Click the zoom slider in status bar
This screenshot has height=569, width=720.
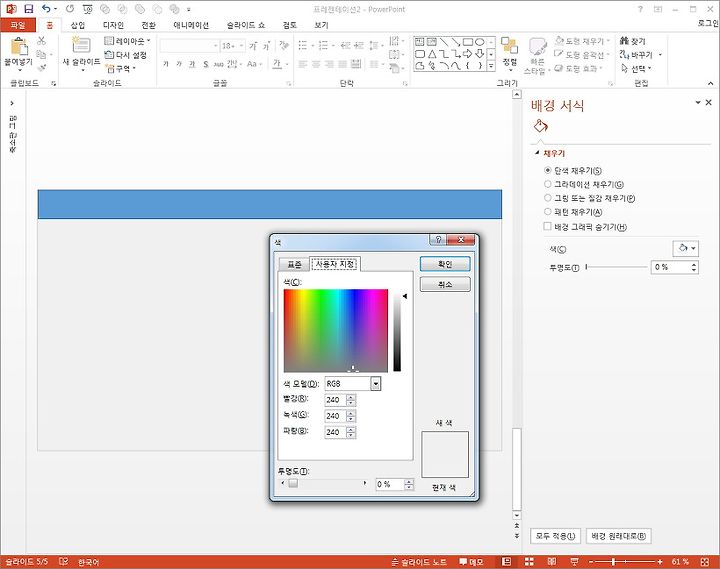pyautogui.click(x=624, y=561)
